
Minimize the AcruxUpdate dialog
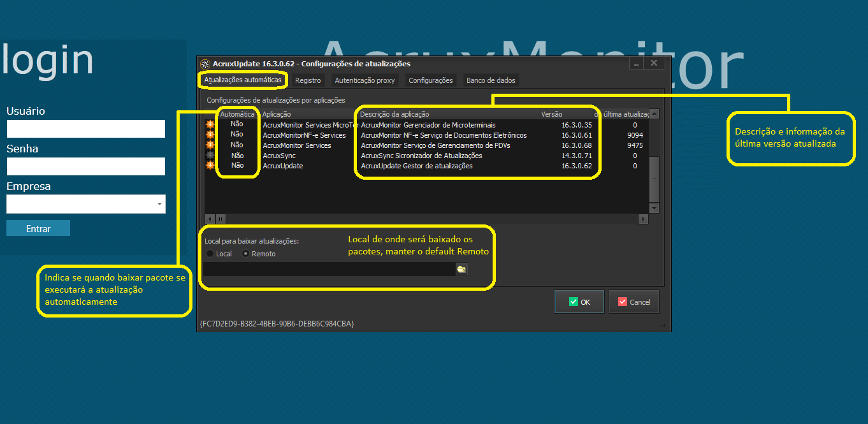636,63
